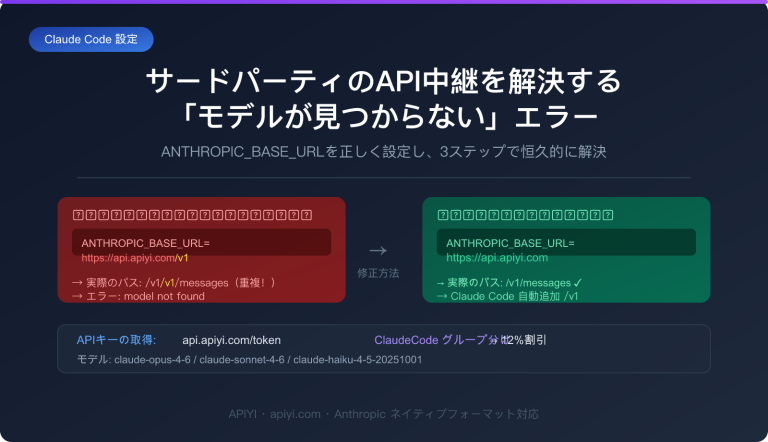Click the URL https://api.apiyi.com in green box
768x442 pixels.
click(497, 258)
